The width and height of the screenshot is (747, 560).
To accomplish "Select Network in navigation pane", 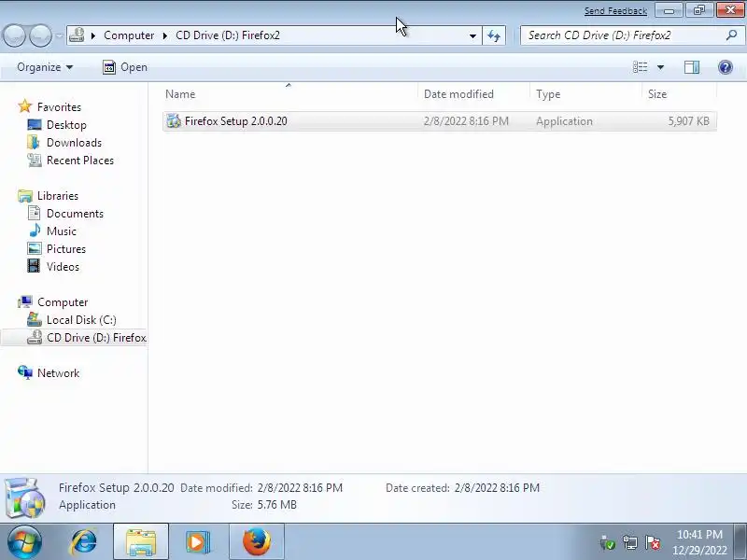I will coord(58,373).
